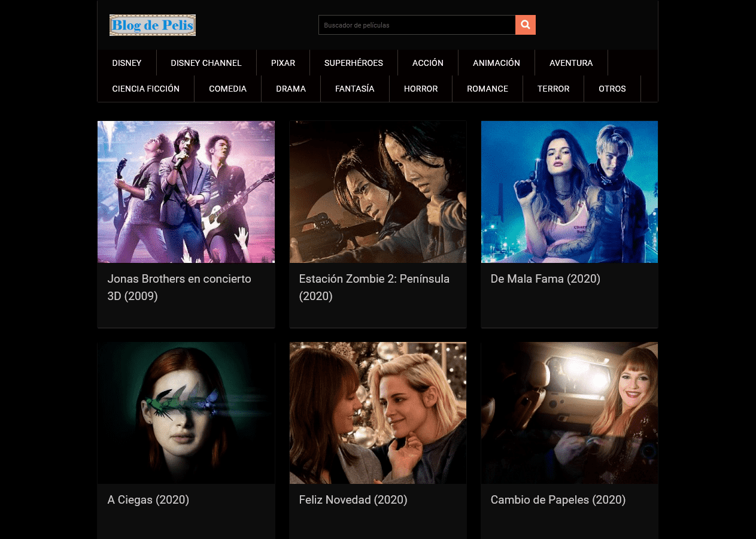Open the AVENTURA category
The image size is (756, 539).
571,63
